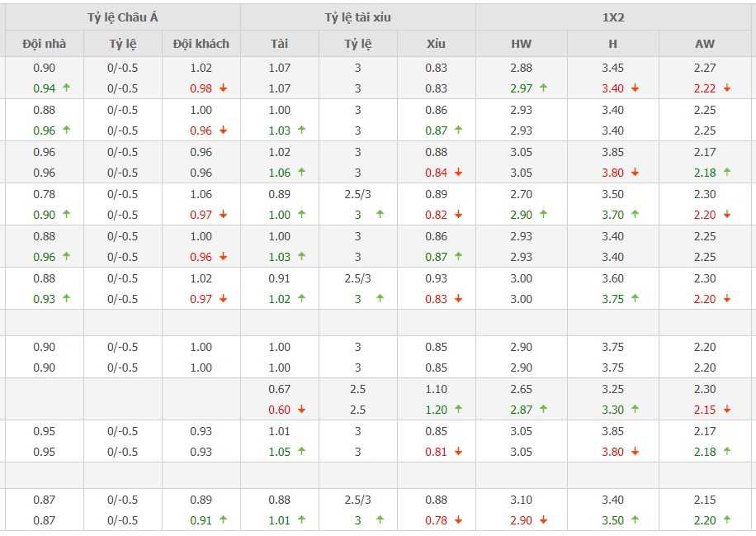Click the up arrow beside 2.87

pyautogui.click(x=543, y=410)
